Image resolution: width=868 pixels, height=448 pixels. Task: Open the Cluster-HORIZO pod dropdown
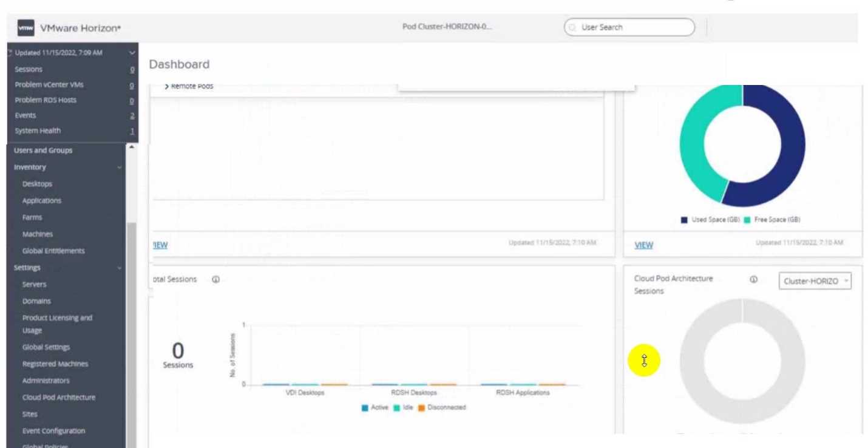(815, 281)
